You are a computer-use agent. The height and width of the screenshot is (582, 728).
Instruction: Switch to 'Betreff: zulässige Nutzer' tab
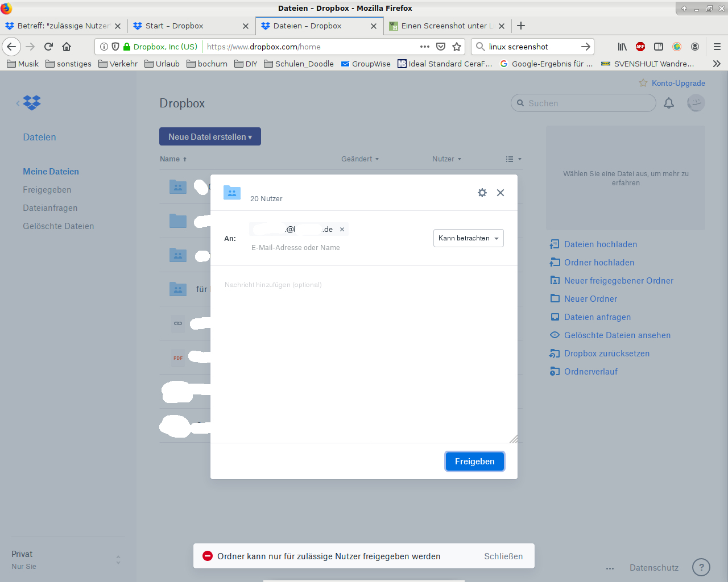click(63, 26)
